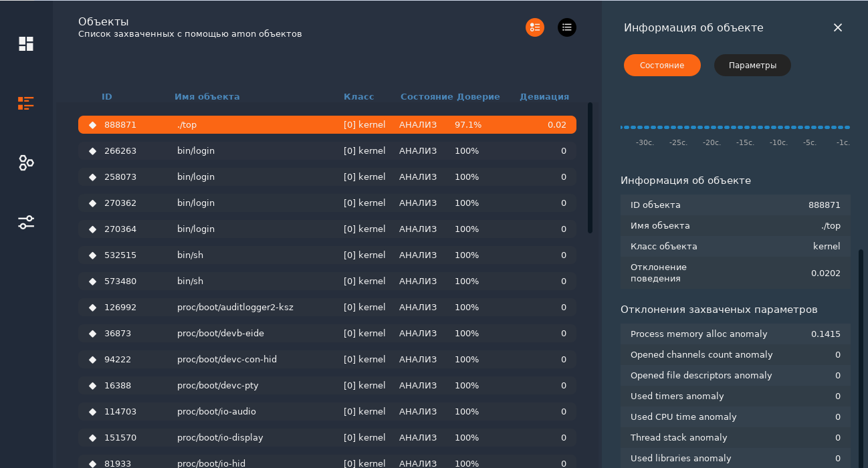Open the hexagon clusters sidebar icon
The height and width of the screenshot is (468, 868).
[x=26, y=162]
